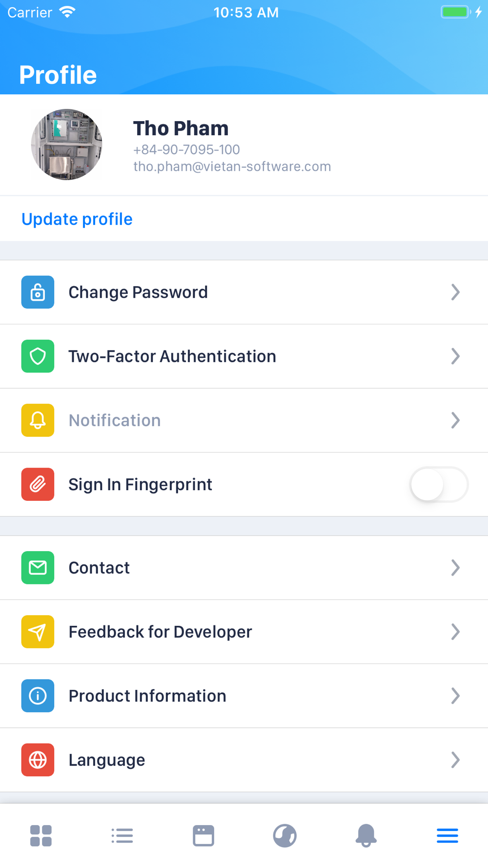Tap the red paperclip Fingerprint icon
Viewport: 488px width, 868px height.
(x=38, y=484)
